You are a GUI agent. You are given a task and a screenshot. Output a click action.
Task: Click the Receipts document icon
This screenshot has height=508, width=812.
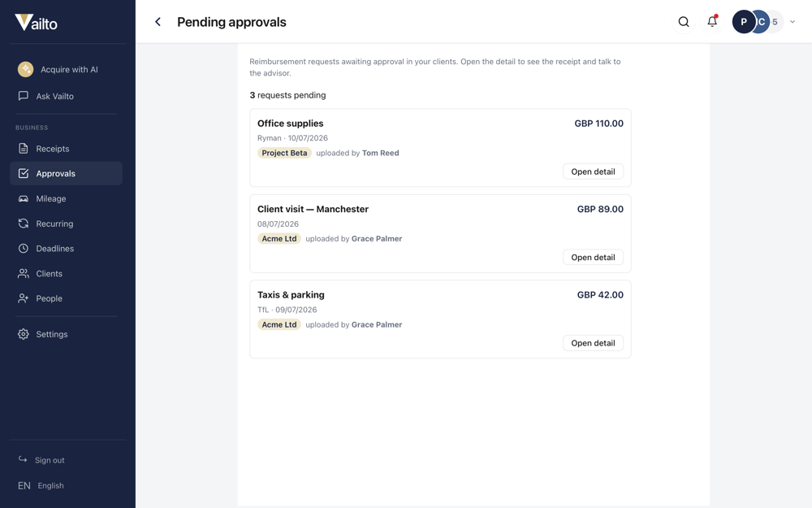coord(24,149)
